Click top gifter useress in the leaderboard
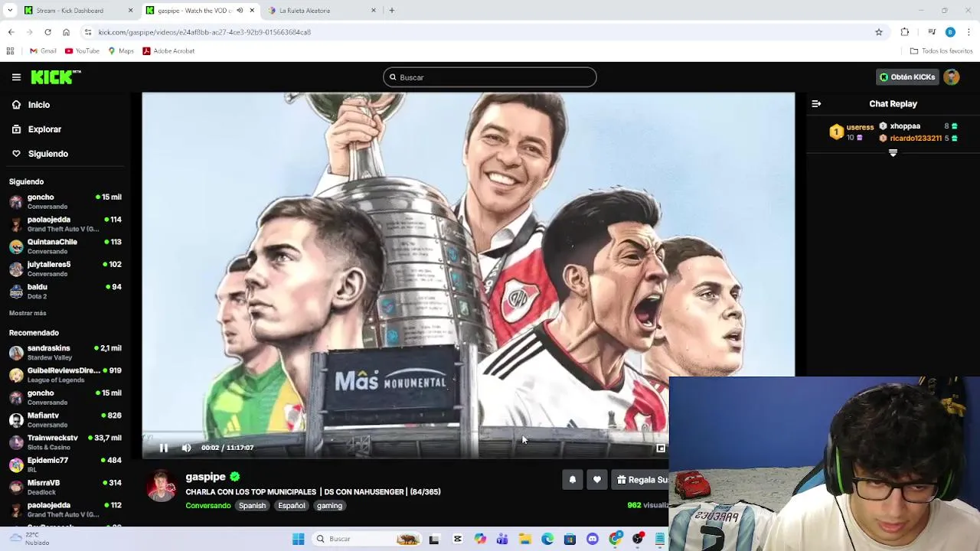This screenshot has width=980, height=551. coord(860,127)
